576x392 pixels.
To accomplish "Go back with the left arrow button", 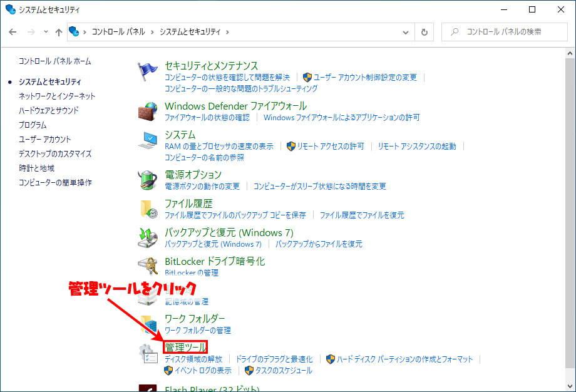I will tap(13, 32).
